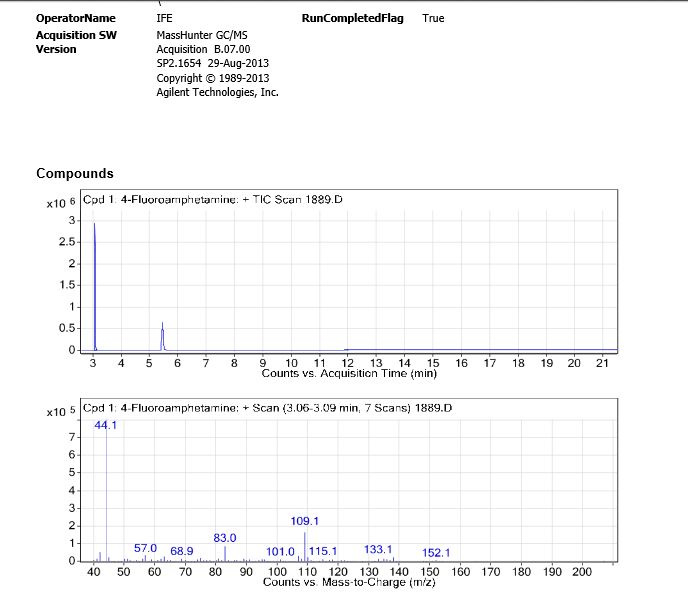Screen dimensions: 688x603
Task: Click the 68.9 peak label
Action: (182, 551)
